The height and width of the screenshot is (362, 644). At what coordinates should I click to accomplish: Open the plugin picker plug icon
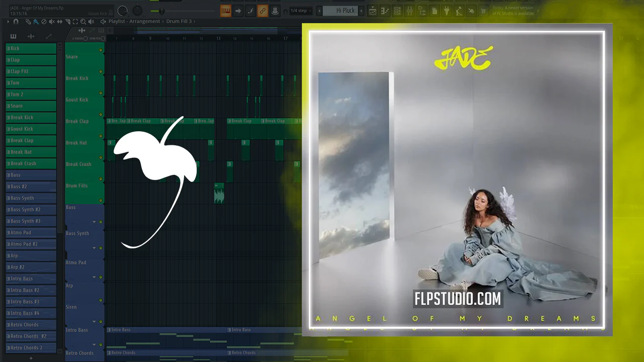click(x=446, y=11)
